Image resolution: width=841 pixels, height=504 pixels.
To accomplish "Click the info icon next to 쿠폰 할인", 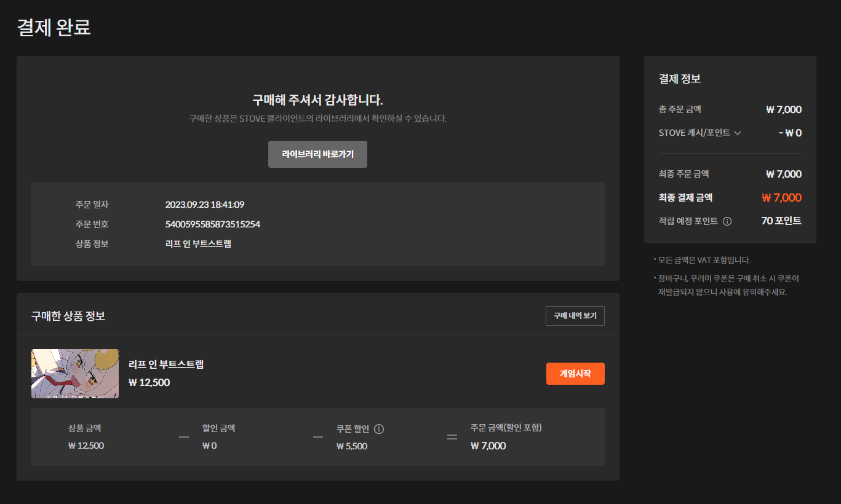I will [379, 429].
